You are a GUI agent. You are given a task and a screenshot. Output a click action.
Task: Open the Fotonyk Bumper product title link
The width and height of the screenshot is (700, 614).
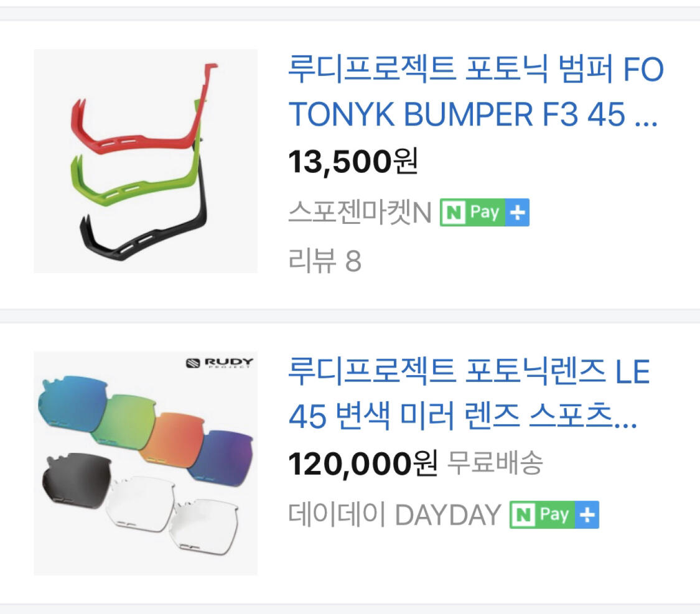(476, 91)
